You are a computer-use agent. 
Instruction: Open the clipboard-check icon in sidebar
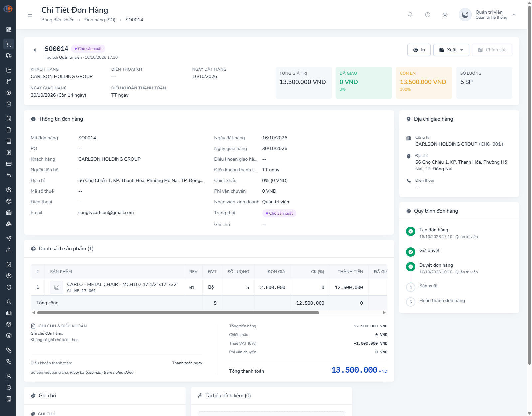click(9, 264)
